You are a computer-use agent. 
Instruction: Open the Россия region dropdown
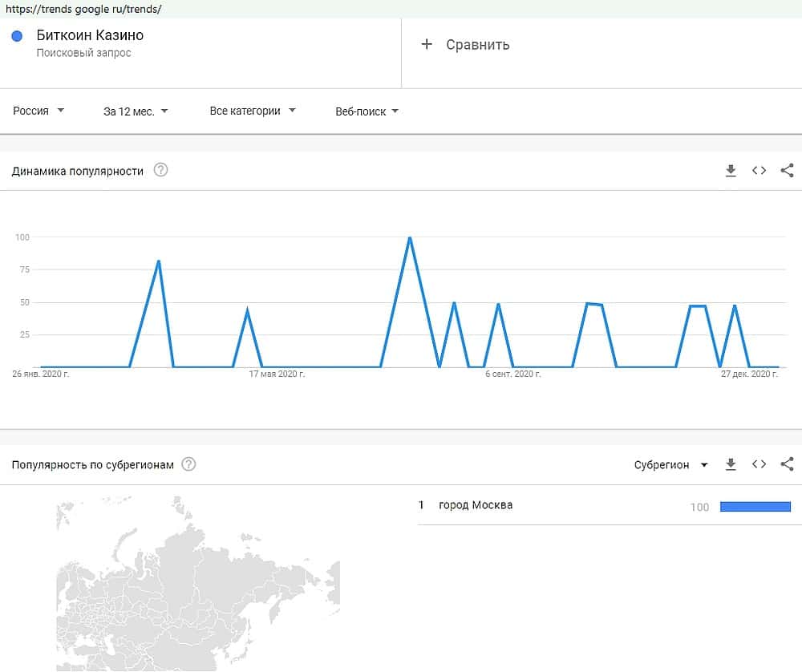[38, 111]
